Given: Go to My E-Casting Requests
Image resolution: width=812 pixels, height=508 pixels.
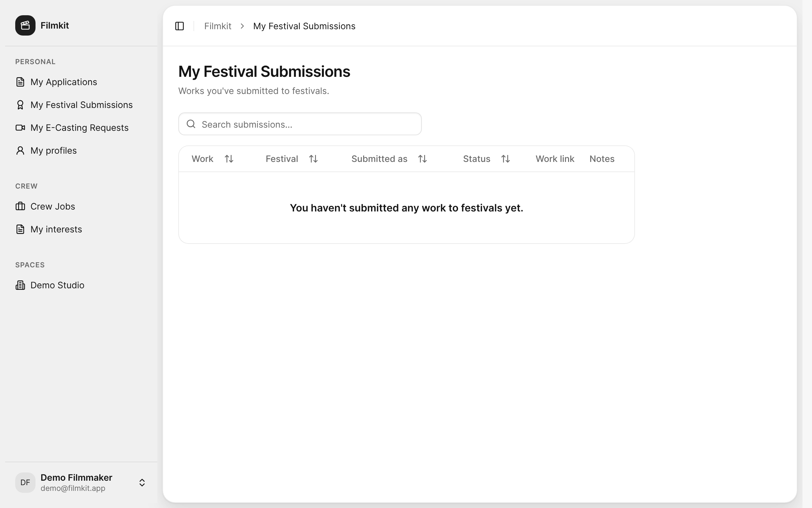Looking at the screenshot, I should click(81, 128).
